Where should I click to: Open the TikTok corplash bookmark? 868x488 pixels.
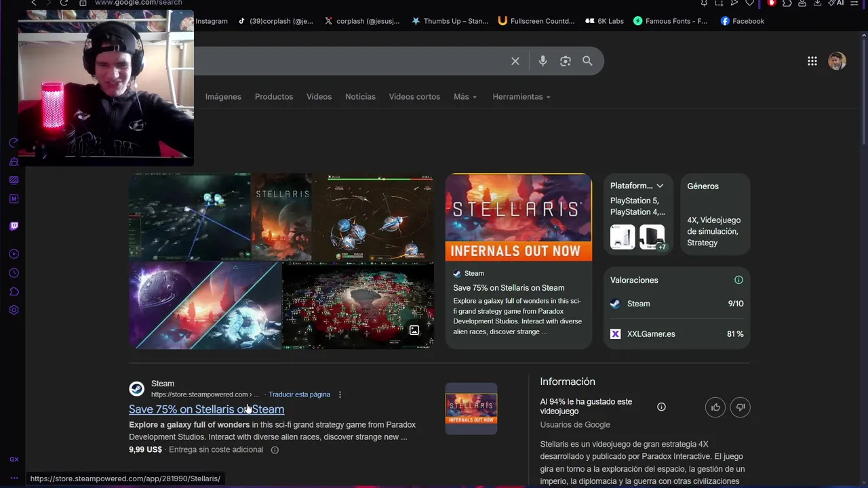pyautogui.click(x=275, y=21)
